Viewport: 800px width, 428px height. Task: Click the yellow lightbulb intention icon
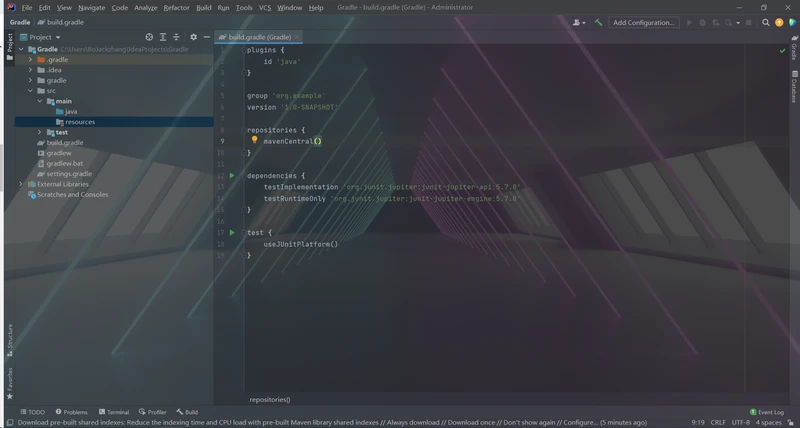tap(254, 141)
